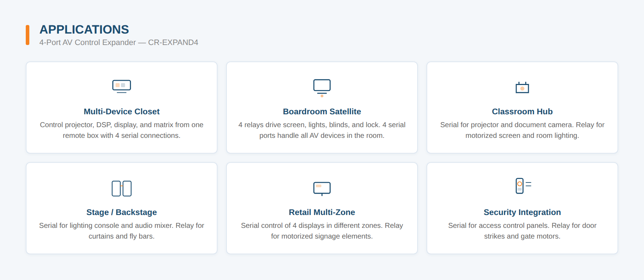Select the Retail Multi-Zone heading

click(322, 212)
